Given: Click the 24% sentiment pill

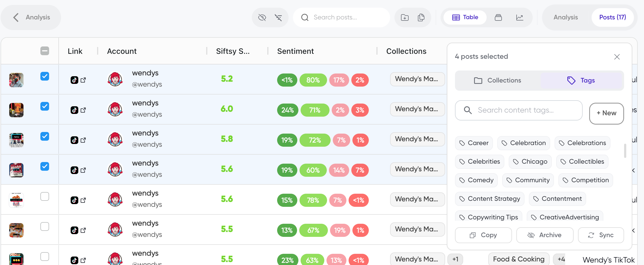Looking at the screenshot, I should point(287,110).
